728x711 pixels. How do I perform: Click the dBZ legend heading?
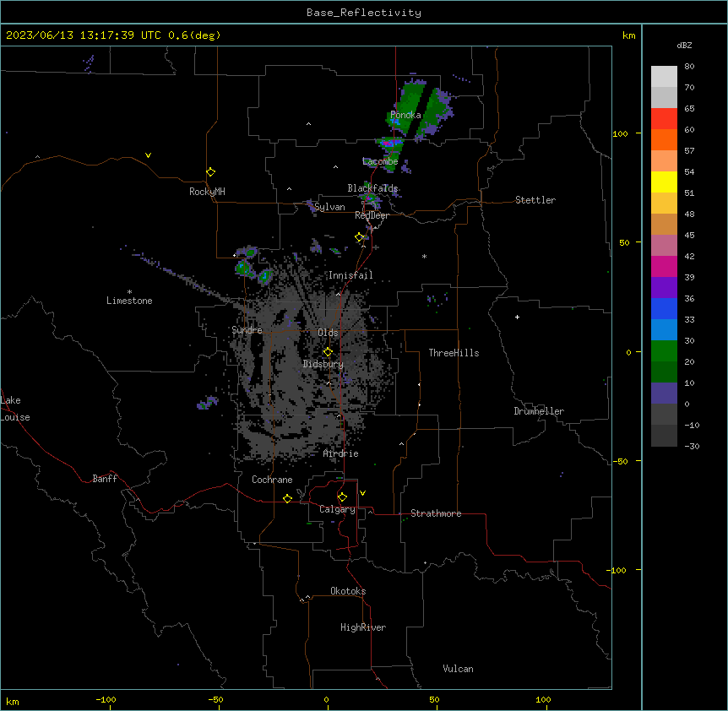pos(684,45)
